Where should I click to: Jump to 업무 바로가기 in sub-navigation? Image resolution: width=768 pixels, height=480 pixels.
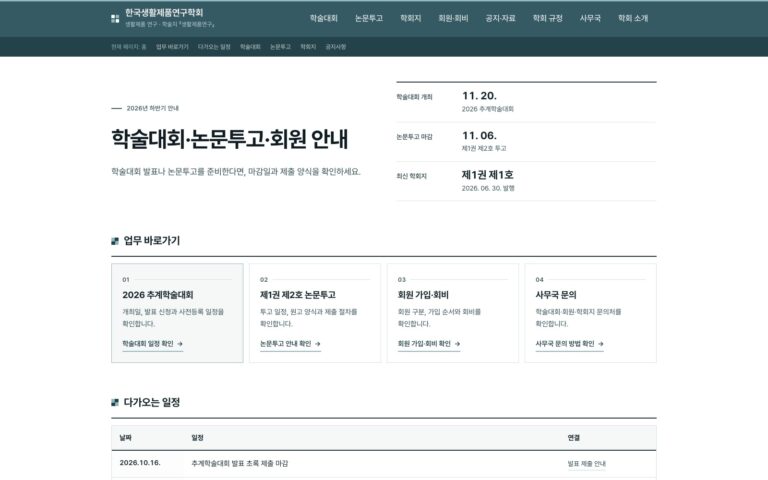[x=172, y=47]
